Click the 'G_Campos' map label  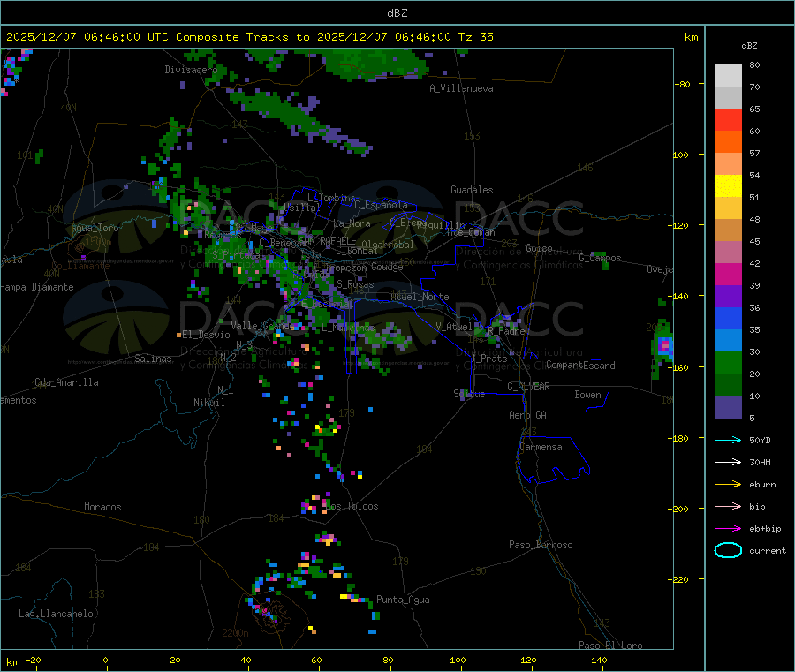pyautogui.click(x=600, y=258)
